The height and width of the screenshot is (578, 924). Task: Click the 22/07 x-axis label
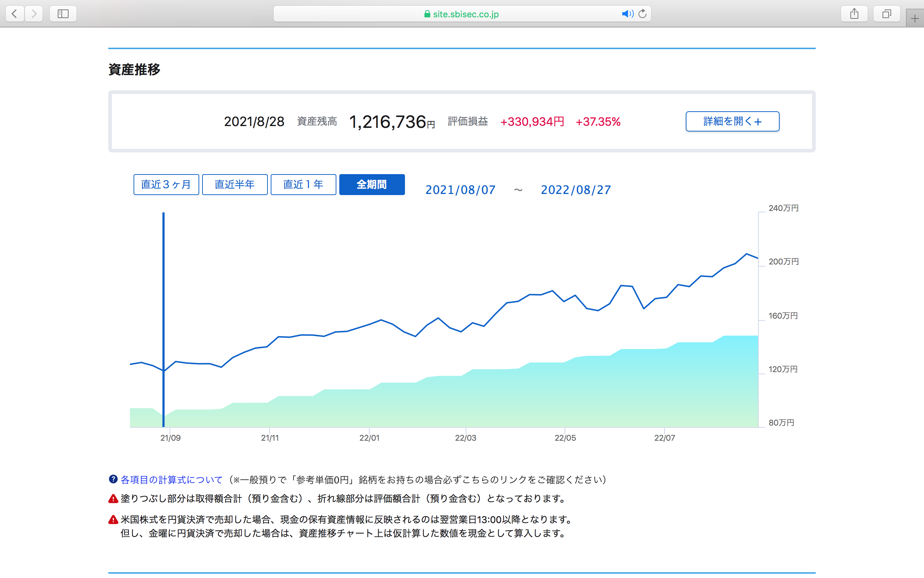point(665,438)
